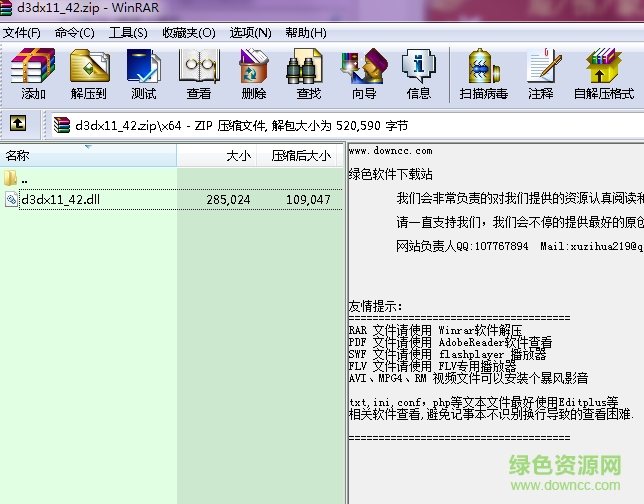Click the Test (测试) archive icon
644x504 pixels.
(143, 73)
